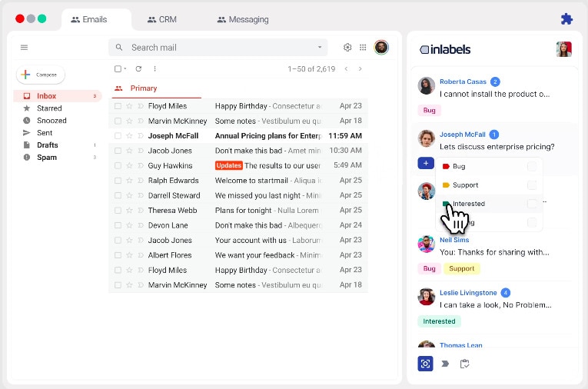
Task: Click the tag icon in inlabels footer
Action: coord(445,364)
